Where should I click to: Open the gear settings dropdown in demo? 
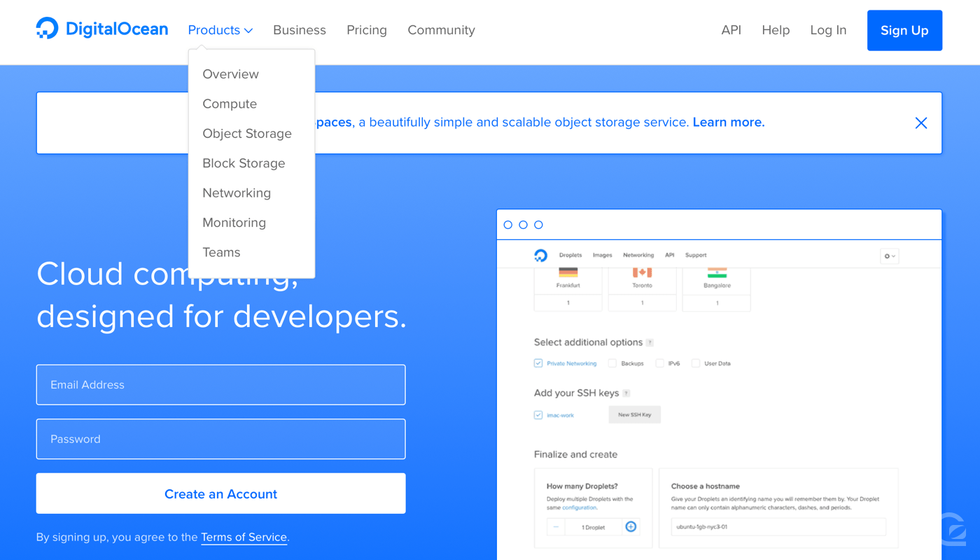pos(889,256)
